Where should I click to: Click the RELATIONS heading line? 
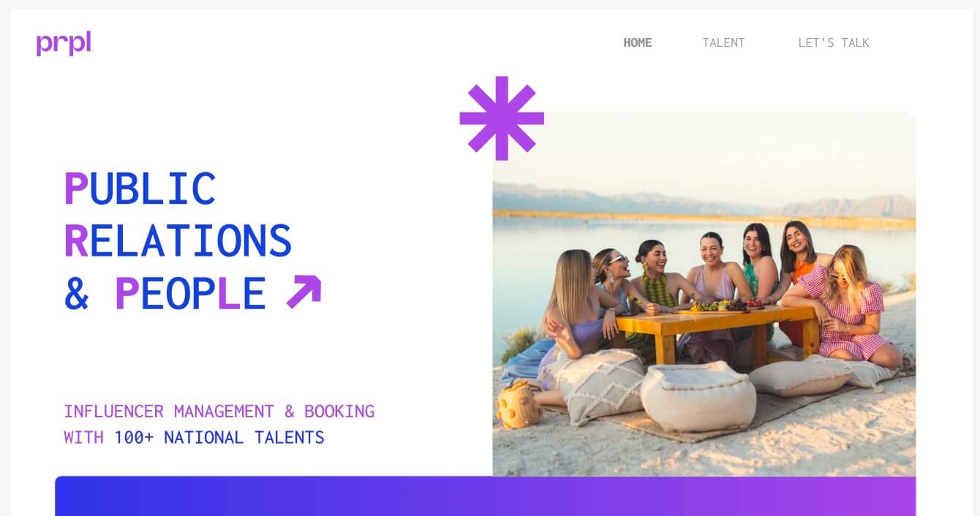click(178, 241)
